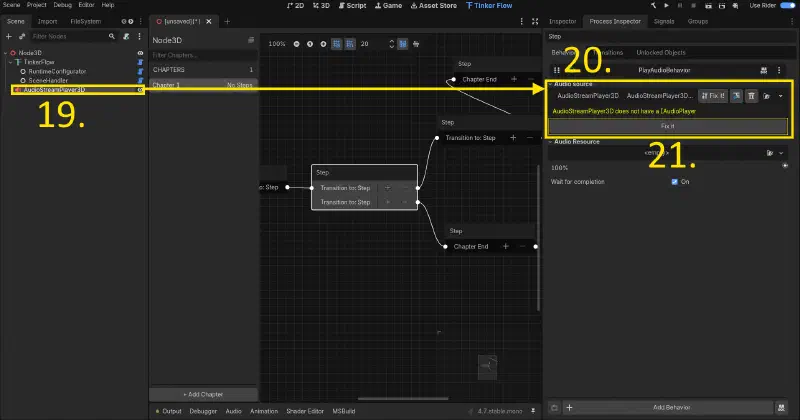Open the Unlocked Objects tab
The height and width of the screenshot is (420, 800).
pos(661,53)
